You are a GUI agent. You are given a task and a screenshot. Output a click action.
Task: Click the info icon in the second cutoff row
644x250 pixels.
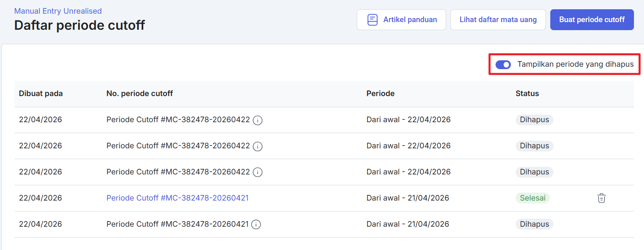(x=257, y=146)
